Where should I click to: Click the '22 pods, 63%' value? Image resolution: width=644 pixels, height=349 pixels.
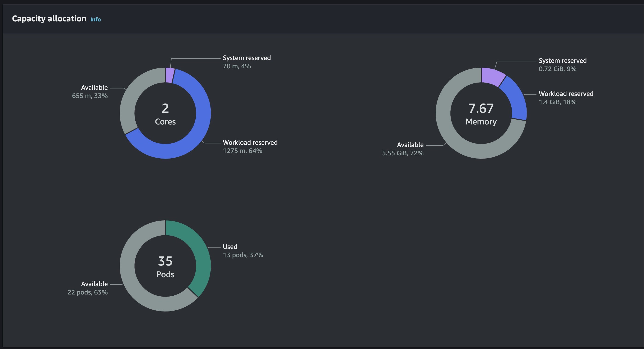click(87, 292)
